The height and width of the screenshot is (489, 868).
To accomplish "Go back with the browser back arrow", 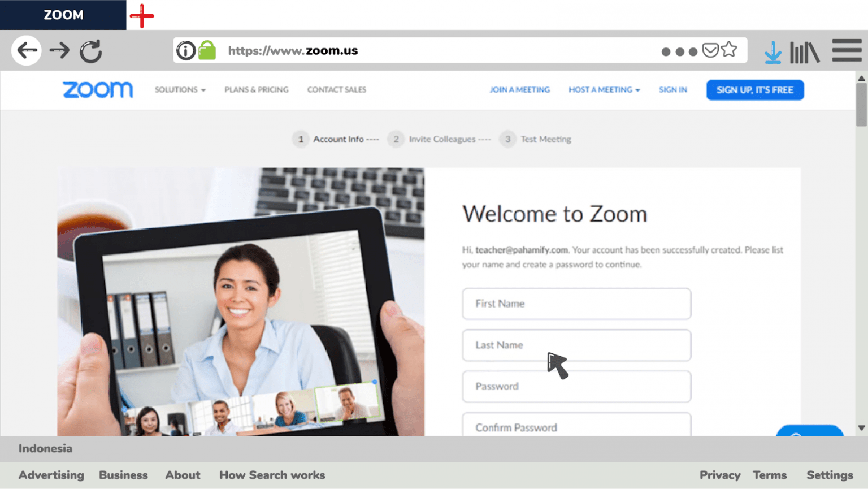I will [27, 50].
